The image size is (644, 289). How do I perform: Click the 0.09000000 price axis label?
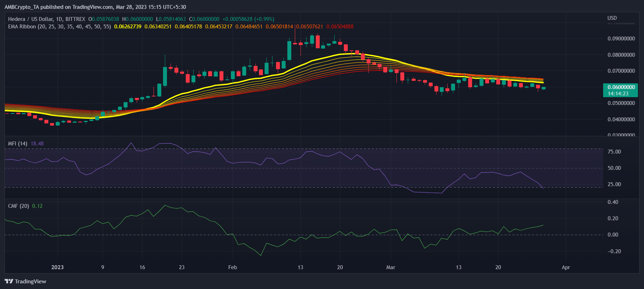(621, 39)
